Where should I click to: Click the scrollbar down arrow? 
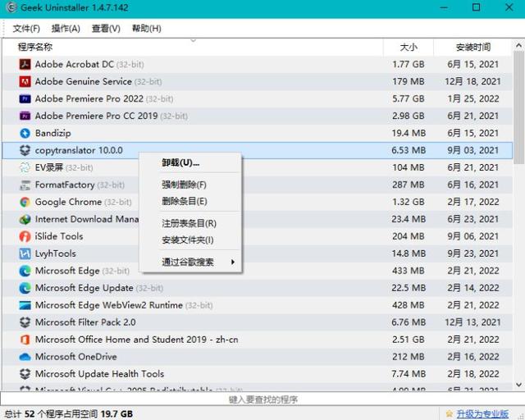pyautogui.click(x=518, y=385)
